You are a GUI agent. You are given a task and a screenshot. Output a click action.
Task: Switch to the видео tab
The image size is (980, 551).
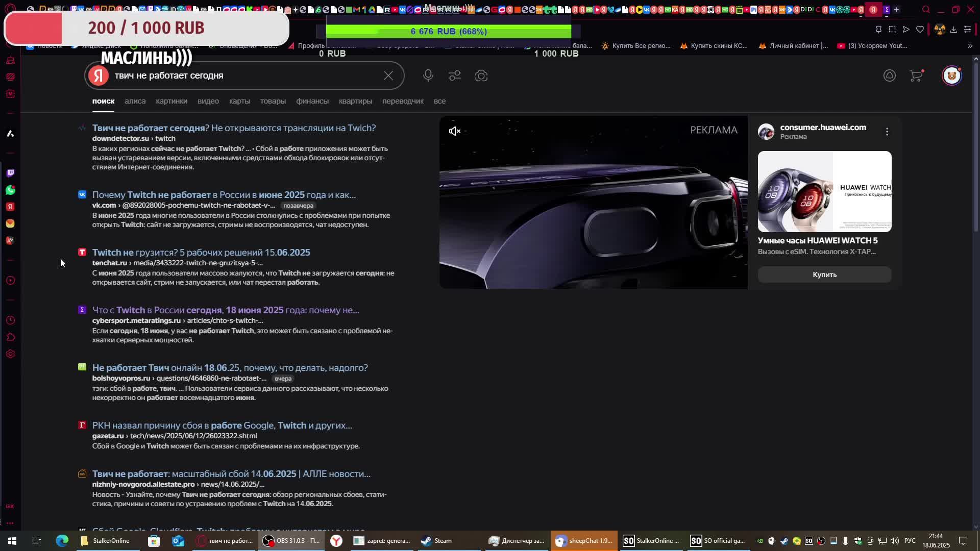[208, 101]
